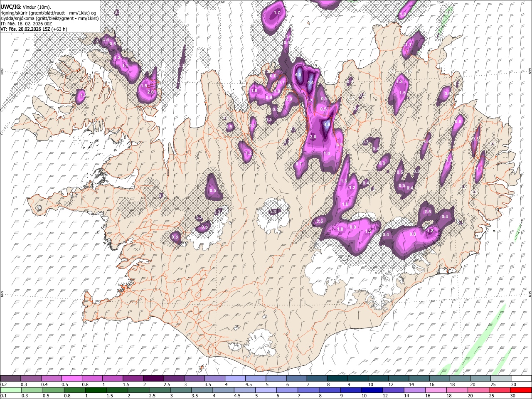Viewport: 532px width, 399px height.
Task: Click the darkest green swatch between 1 and 1.5 in the lower scale
Action: coord(96,390)
